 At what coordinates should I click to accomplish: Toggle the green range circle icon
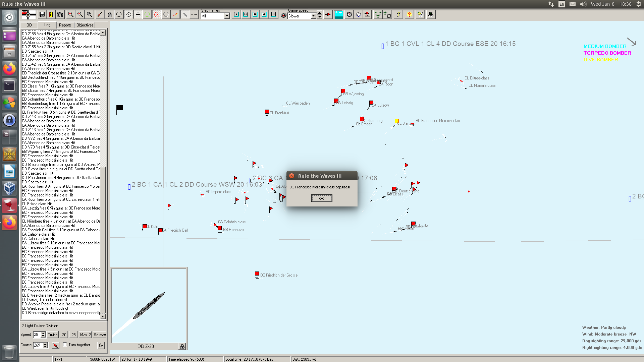coord(147,14)
